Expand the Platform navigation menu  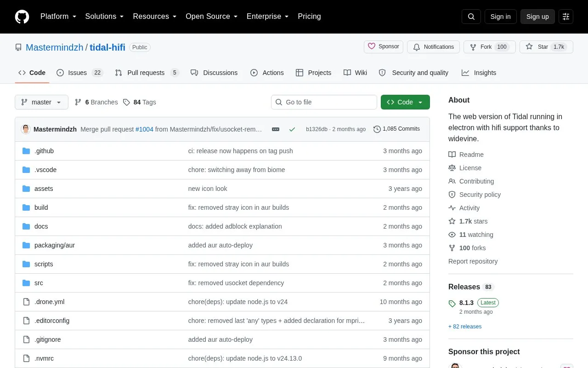coord(58,17)
